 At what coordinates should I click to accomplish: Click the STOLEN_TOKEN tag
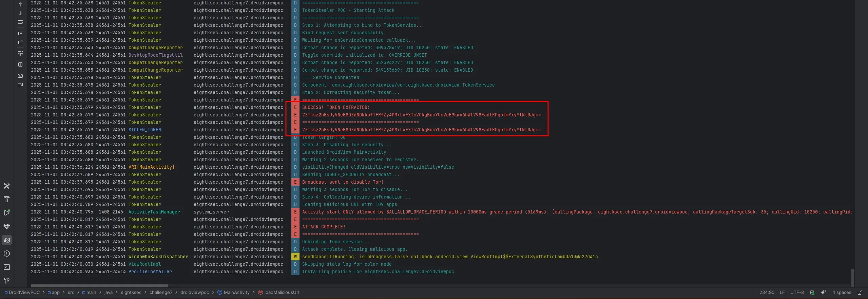pyautogui.click(x=144, y=130)
